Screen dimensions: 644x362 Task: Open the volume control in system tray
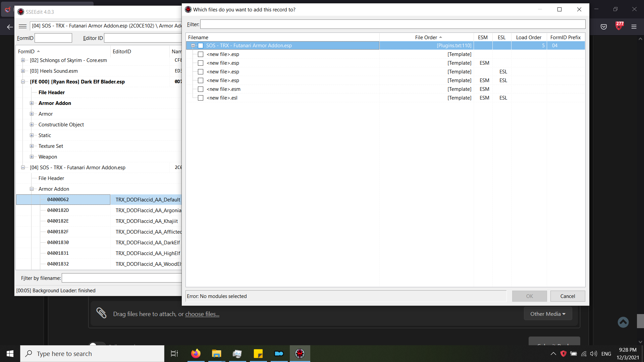pyautogui.click(x=594, y=354)
